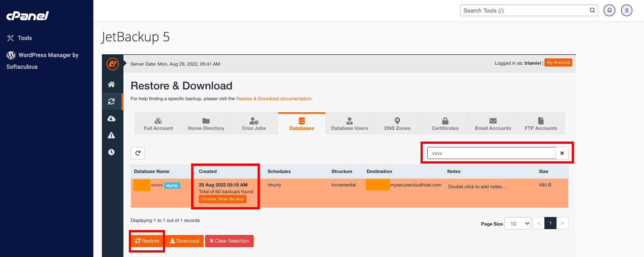Click the Restore button
This screenshot has width=644, height=257.
(x=147, y=241)
